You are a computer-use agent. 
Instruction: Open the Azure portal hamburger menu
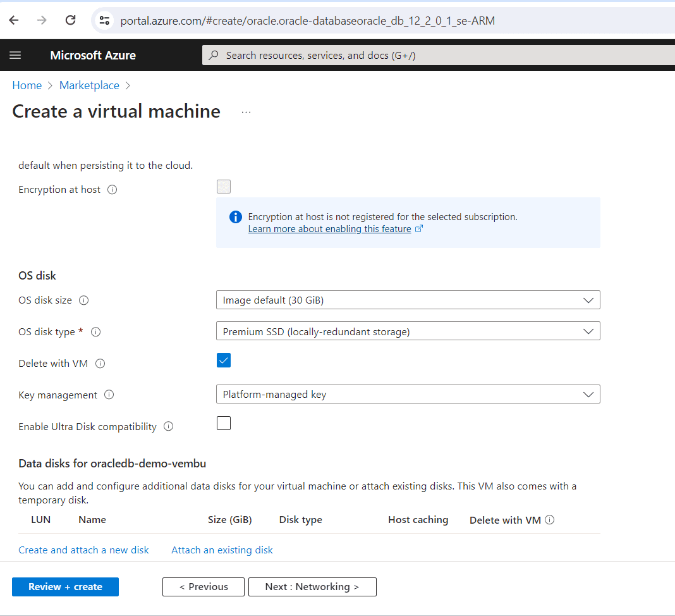pos(15,55)
